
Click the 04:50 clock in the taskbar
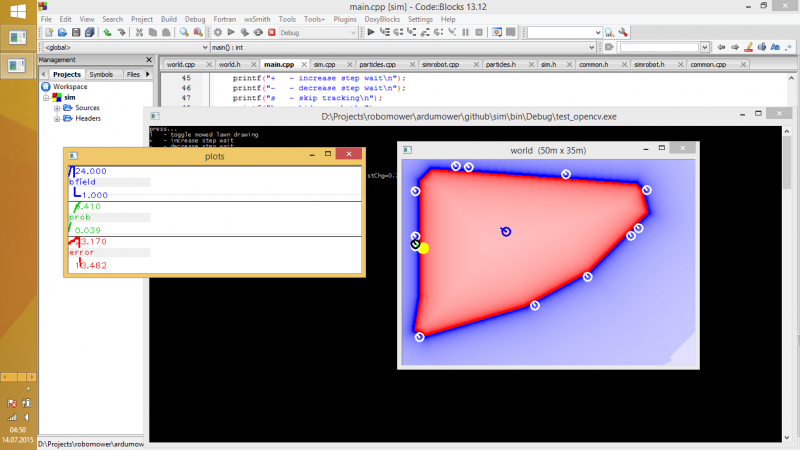[x=17, y=430]
